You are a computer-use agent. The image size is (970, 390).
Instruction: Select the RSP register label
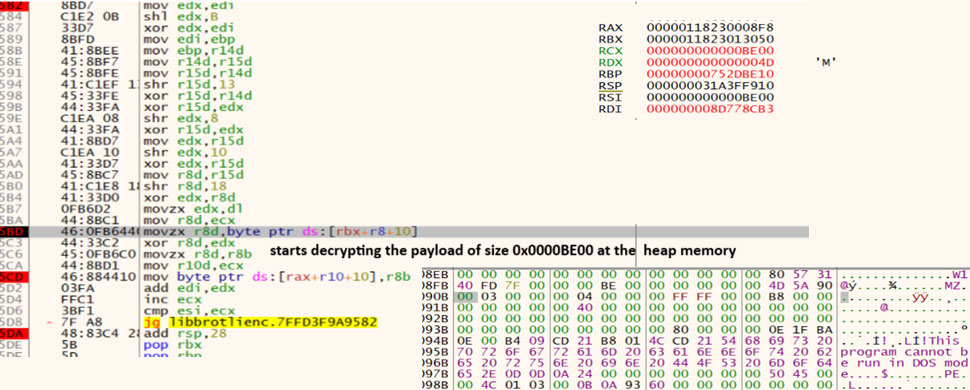point(611,85)
